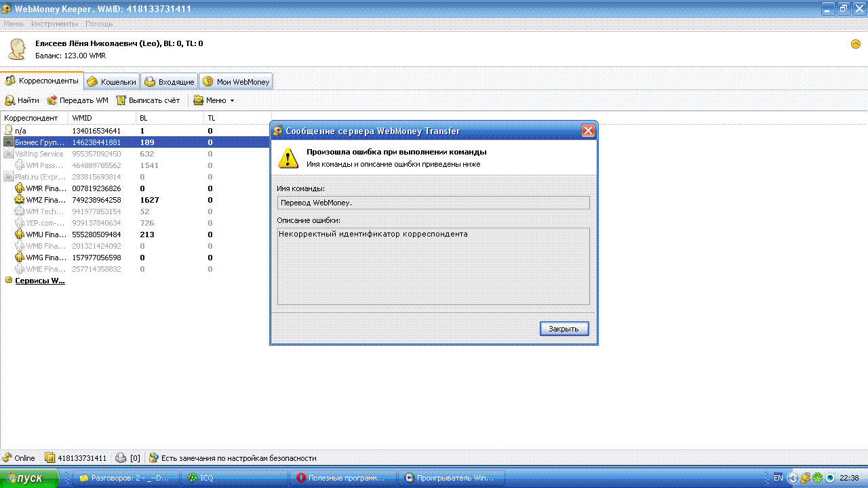
Task: Sort by the BL column header
Action: 170,118
